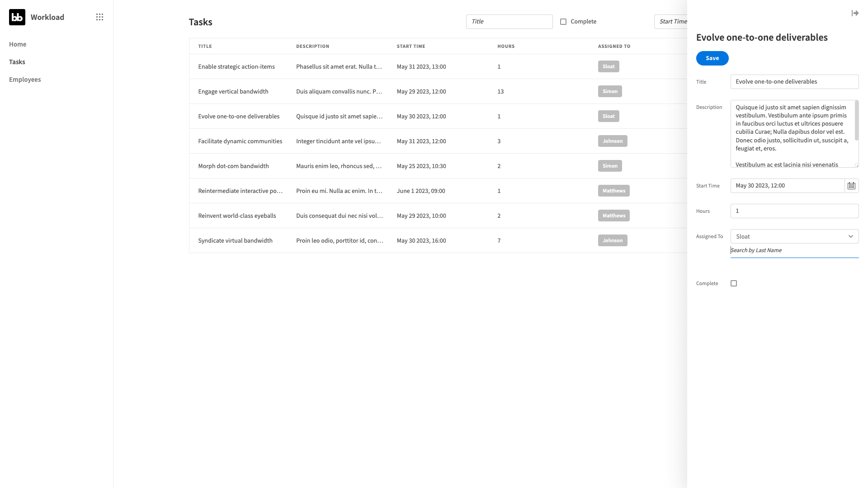Expand the Assigned To dropdown

click(x=851, y=236)
